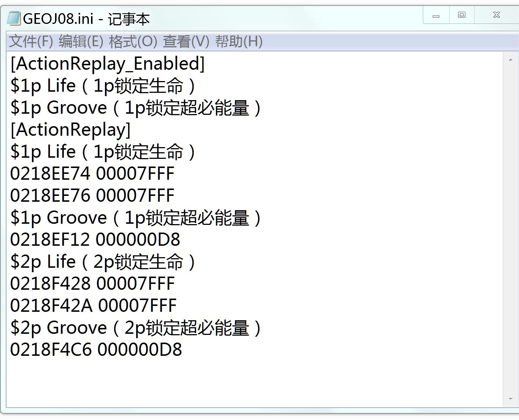Viewport: 519px width, 420px height.
Task: Click the $2p Life（2p锁定生命）line
Action: (x=104, y=262)
